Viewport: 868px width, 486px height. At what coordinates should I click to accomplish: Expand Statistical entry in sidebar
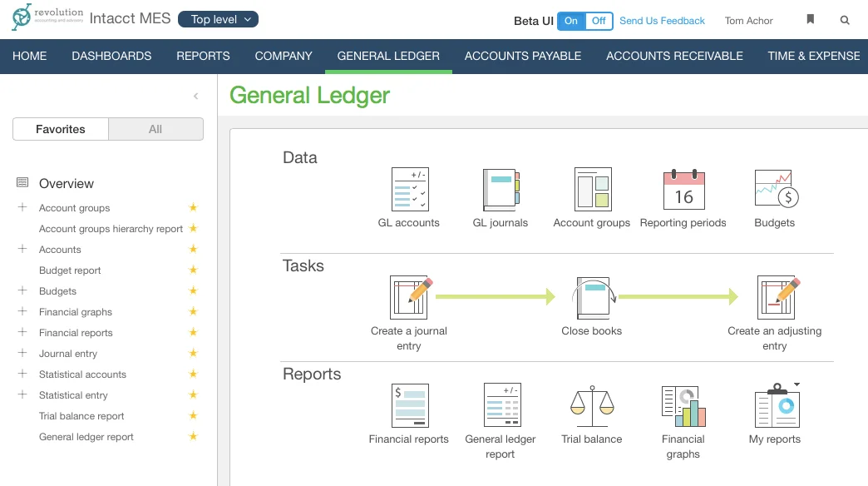click(22, 394)
